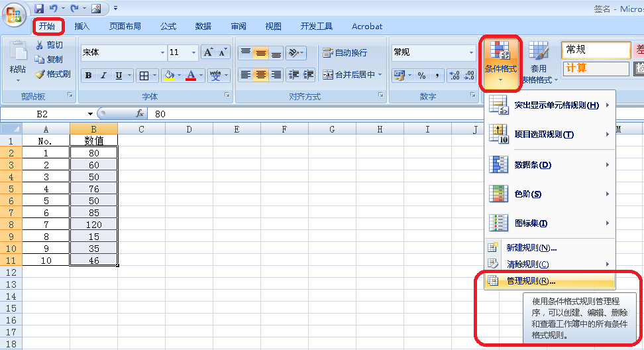This screenshot has height=350, width=644.
Task: Choose 新建规则 from the menu
Action: [x=549, y=248]
